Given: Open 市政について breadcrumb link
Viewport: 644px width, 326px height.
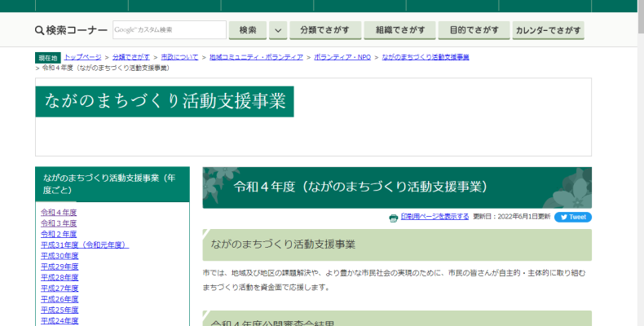Looking at the screenshot, I should pyautogui.click(x=179, y=57).
